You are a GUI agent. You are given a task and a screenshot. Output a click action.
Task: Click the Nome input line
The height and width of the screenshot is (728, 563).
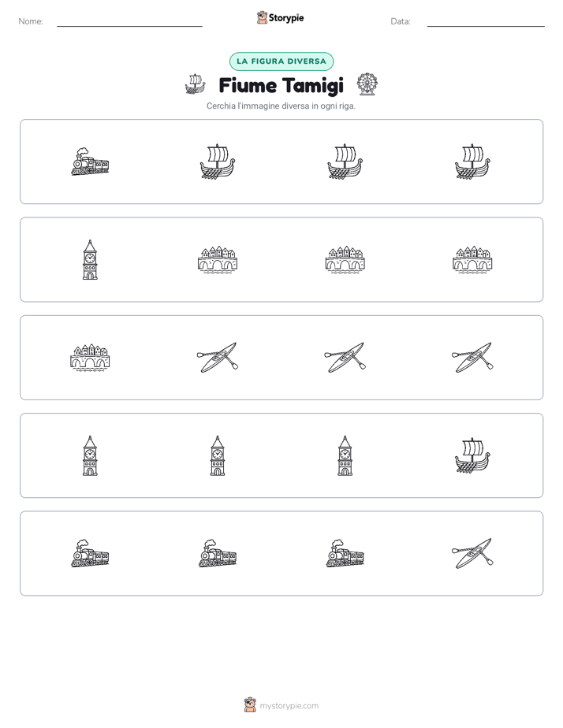(129, 22)
